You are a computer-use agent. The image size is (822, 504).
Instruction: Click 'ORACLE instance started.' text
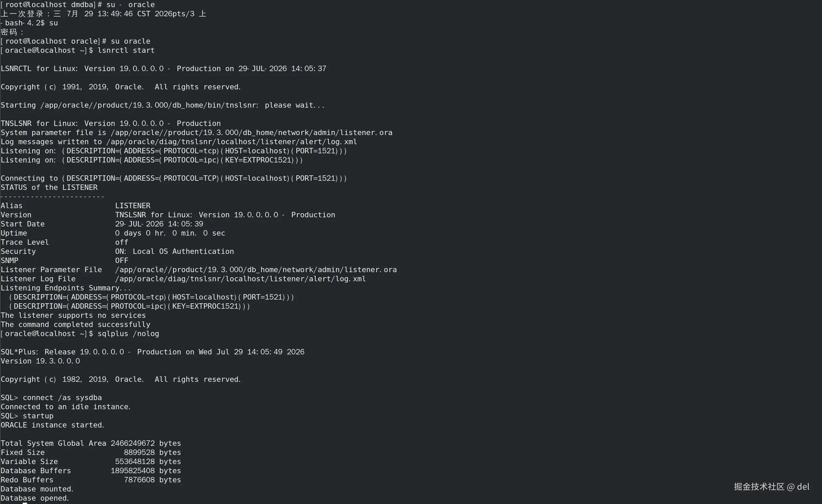coord(52,425)
